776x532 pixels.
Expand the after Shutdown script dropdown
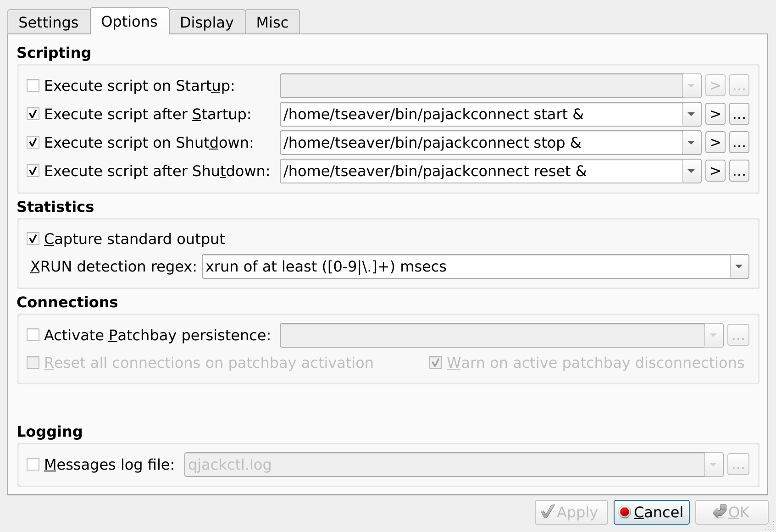tap(691, 171)
